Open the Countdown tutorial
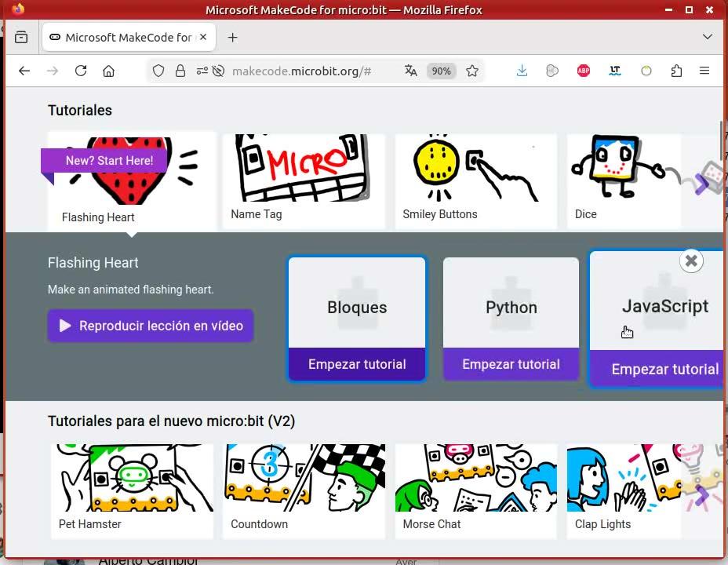Viewport: 728px width, 565px height. (x=304, y=491)
